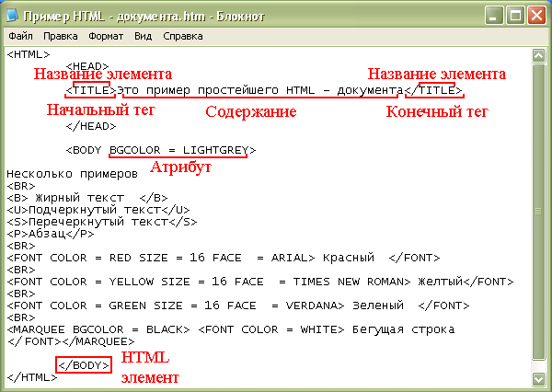Place cursor on the <HTML> opening line
This screenshot has height=392, width=552.
pyautogui.click(x=29, y=54)
